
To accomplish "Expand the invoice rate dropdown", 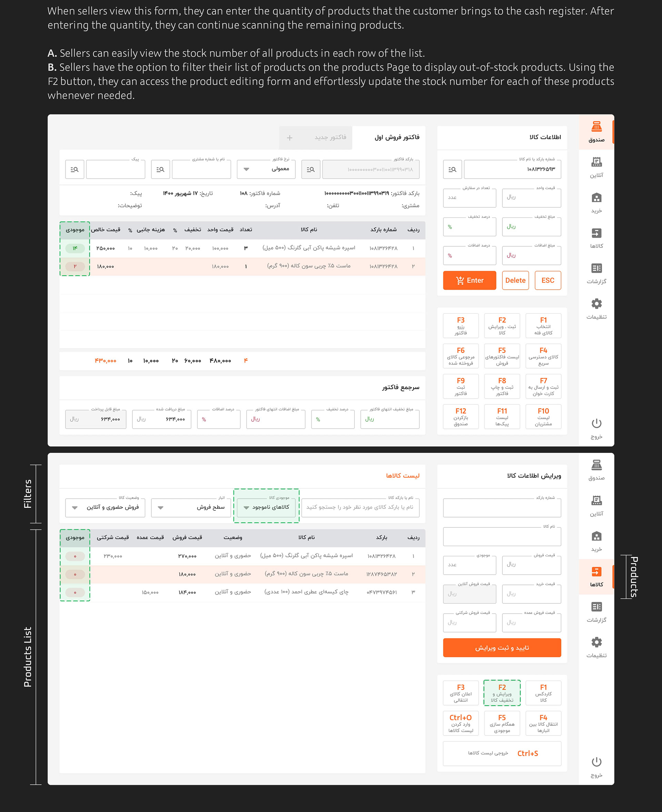I will (266, 169).
